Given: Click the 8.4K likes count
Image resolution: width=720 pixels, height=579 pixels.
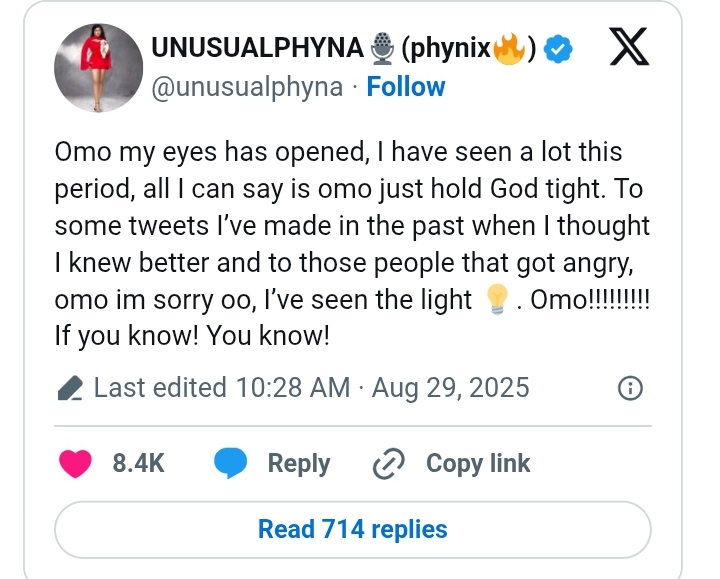Looking at the screenshot, I should (x=138, y=463).
